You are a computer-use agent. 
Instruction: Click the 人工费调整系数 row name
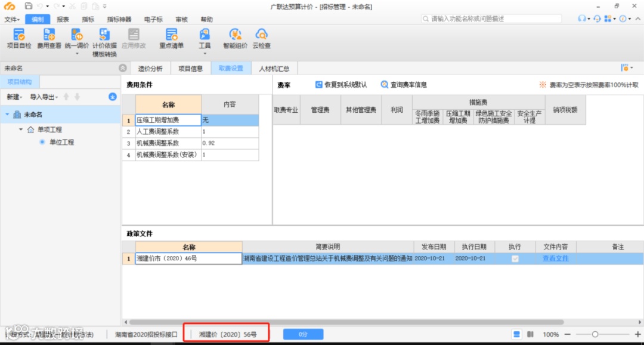pyautogui.click(x=168, y=131)
